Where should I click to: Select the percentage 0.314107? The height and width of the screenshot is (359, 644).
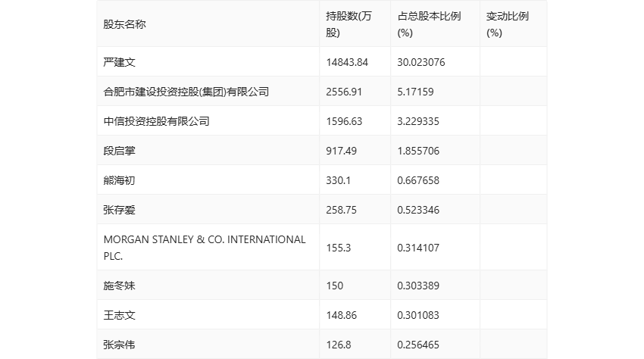418,248
